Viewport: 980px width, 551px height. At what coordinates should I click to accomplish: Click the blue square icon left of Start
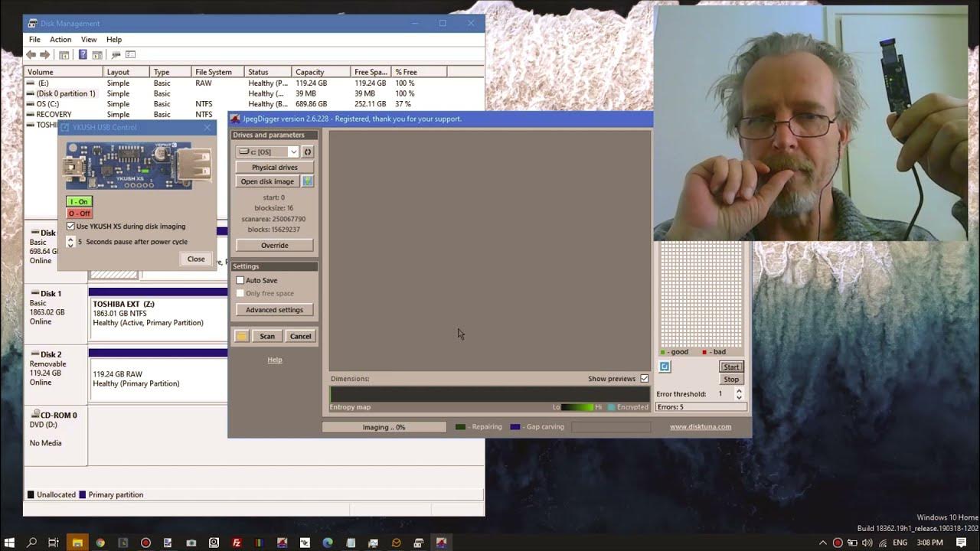click(665, 367)
